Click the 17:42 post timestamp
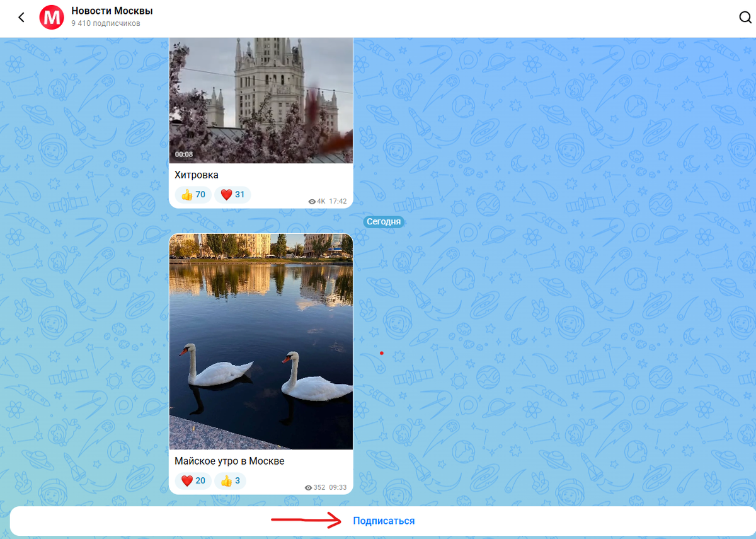The height and width of the screenshot is (539, 756). (338, 201)
